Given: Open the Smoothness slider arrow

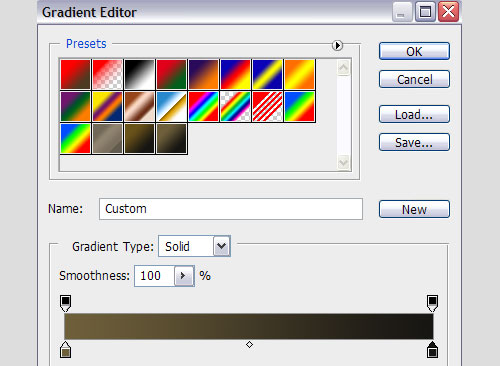Looking at the screenshot, I should (x=184, y=276).
